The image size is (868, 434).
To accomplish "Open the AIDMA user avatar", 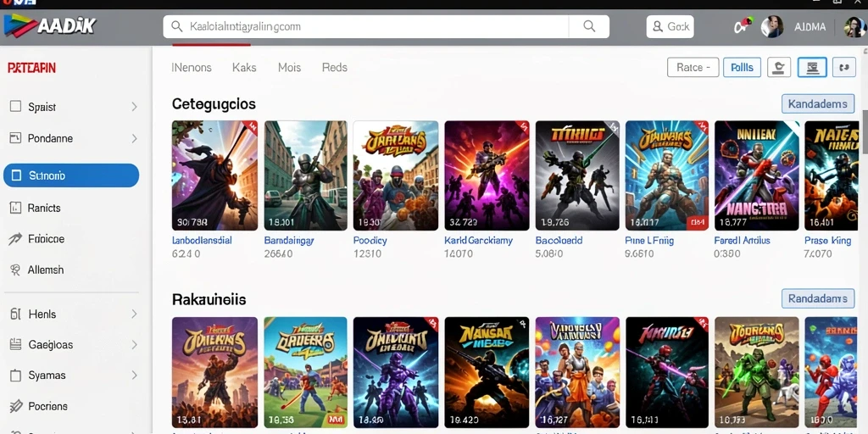I will pos(771,26).
